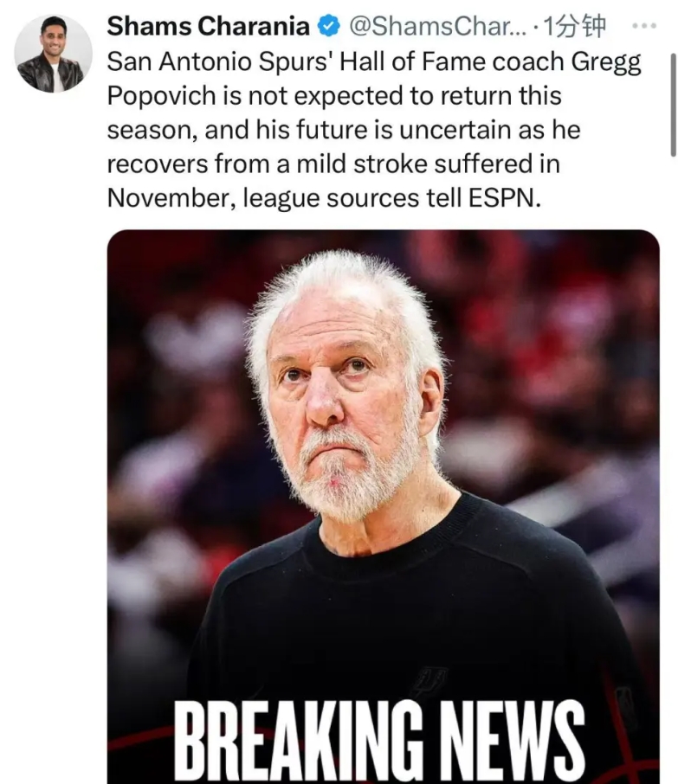The width and height of the screenshot is (678, 784).
Task: Click the blue verified badge
Action: (329, 26)
